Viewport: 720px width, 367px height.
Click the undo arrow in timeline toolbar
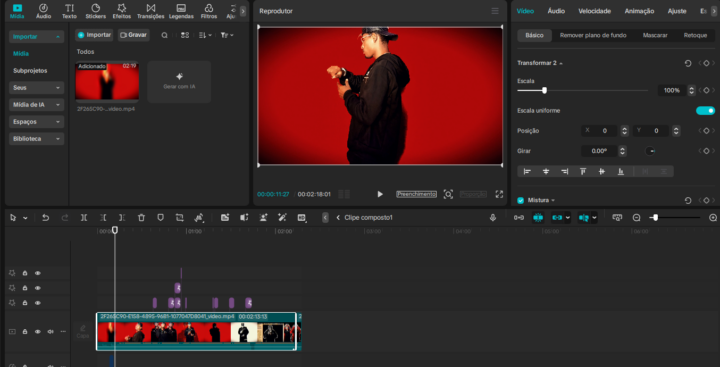pos(45,218)
